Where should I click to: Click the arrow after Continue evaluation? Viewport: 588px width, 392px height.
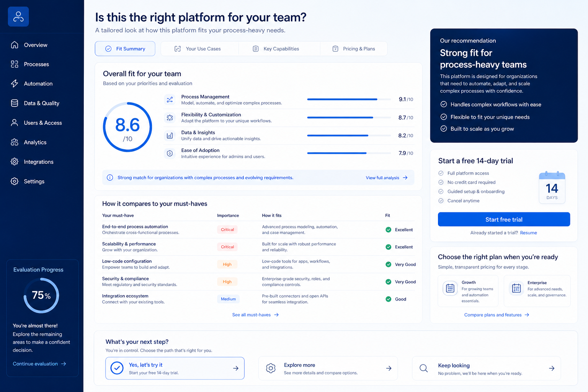click(64, 364)
